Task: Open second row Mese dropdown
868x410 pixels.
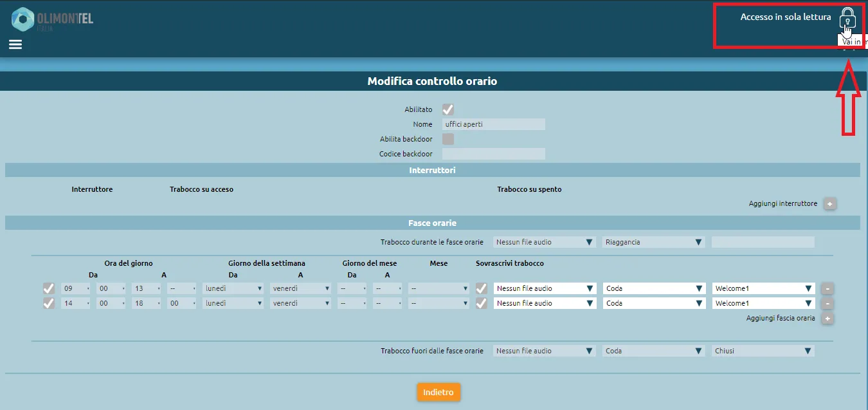Action: [x=439, y=303]
